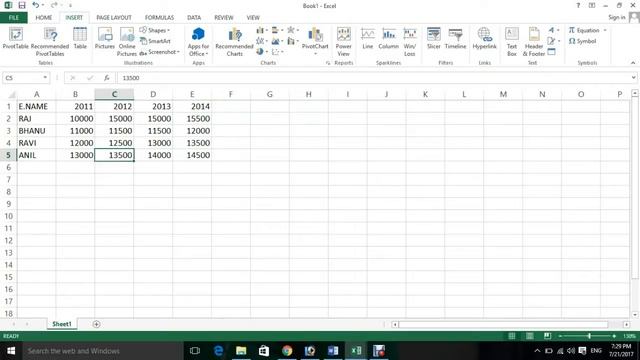This screenshot has width=640, height=360.
Task: Open the FILE tab
Action: click(x=13, y=18)
